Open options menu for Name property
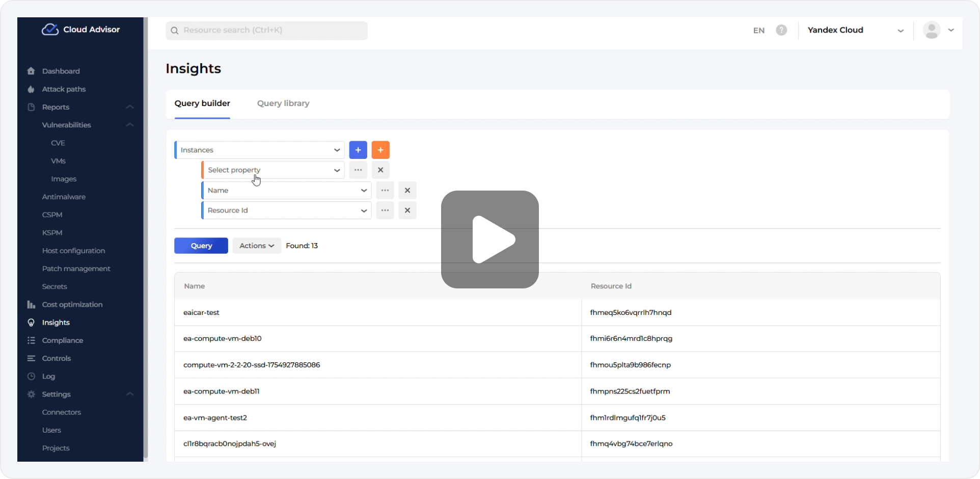Image resolution: width=980 pixels, height=479 pixels. (385, 191)
